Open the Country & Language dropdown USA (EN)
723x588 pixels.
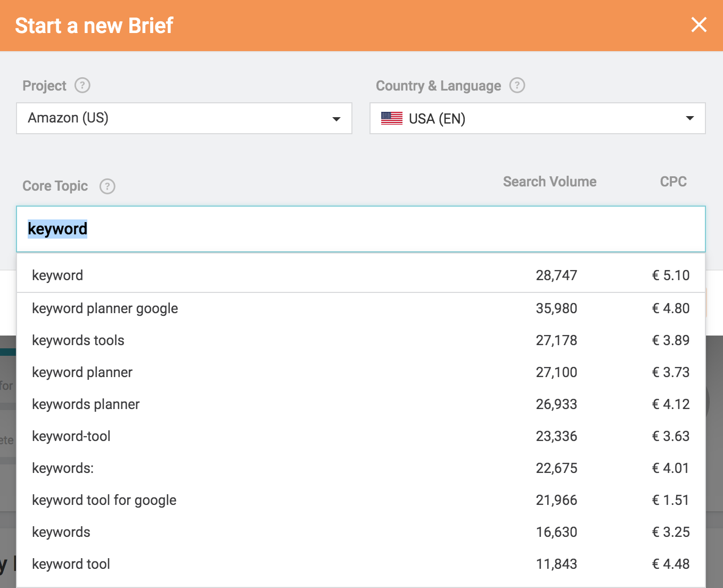(538, 118)
